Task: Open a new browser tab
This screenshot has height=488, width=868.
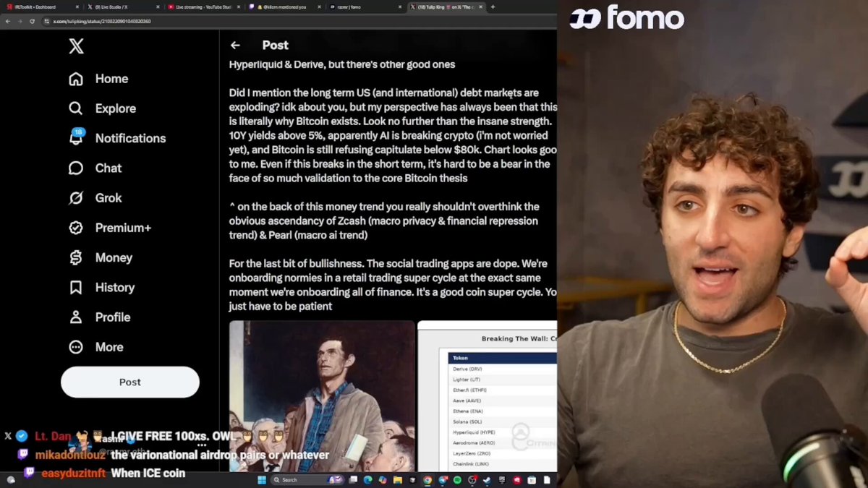Action: coord(493,7)
